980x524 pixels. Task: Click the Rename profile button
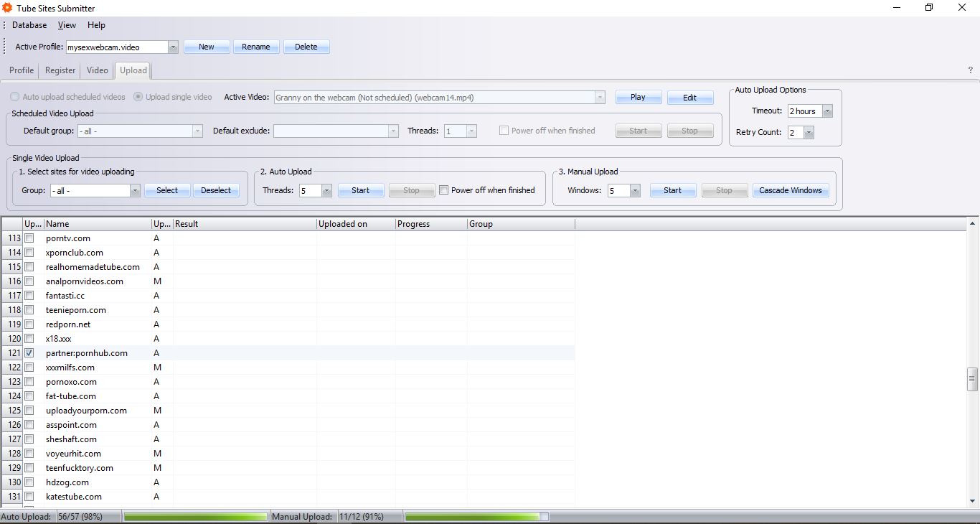256,47
